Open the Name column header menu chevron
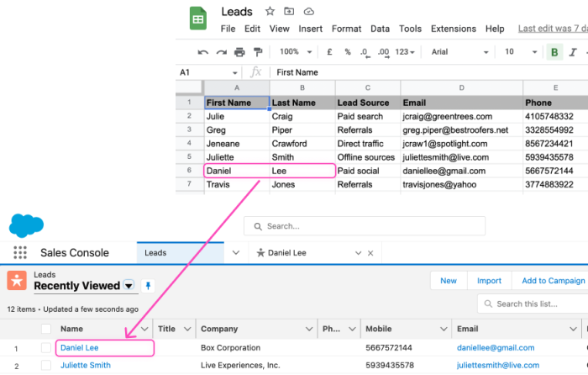Viewport: 588px width, 375px height. point(144,330)
